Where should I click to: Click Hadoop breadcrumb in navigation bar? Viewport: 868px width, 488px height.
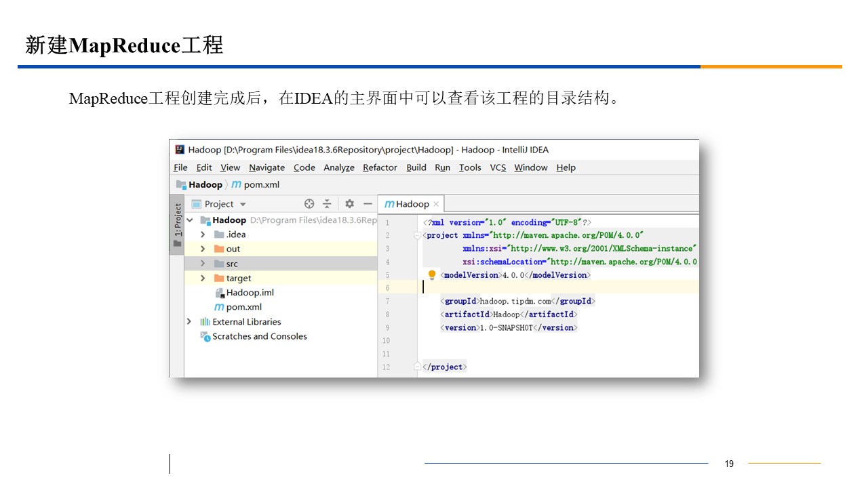tap(205, 184)
